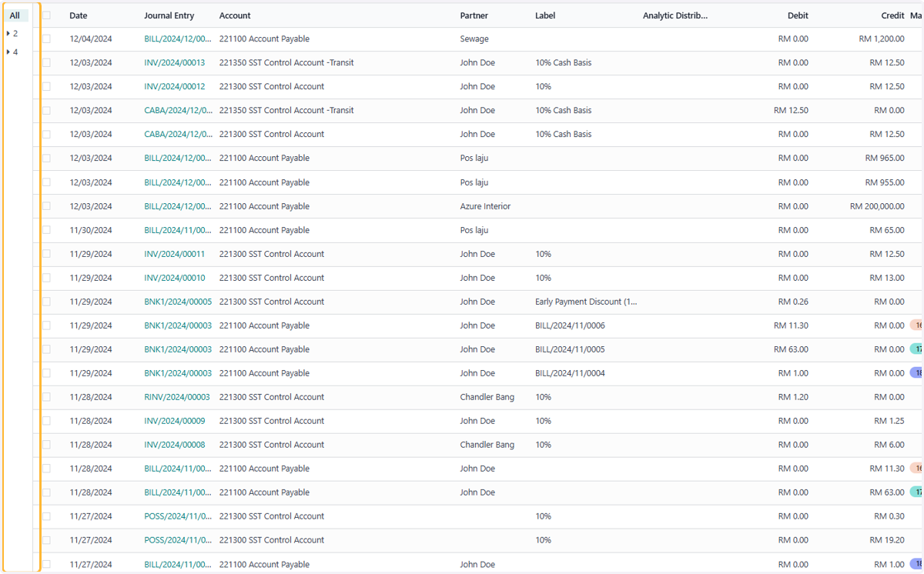This screenshot has width=924, height=574.
Task: Click the RM 65.00 credit value
Action: pos(888,230)
